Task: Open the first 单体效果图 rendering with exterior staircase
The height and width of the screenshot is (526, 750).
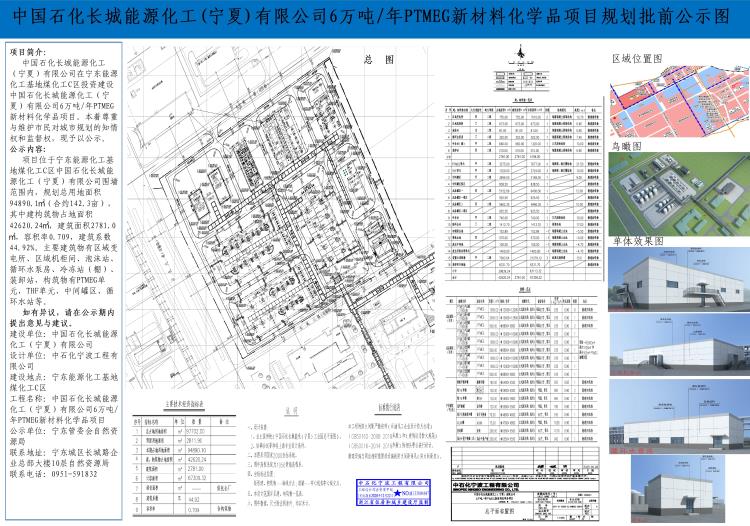Action: point(679,279)
